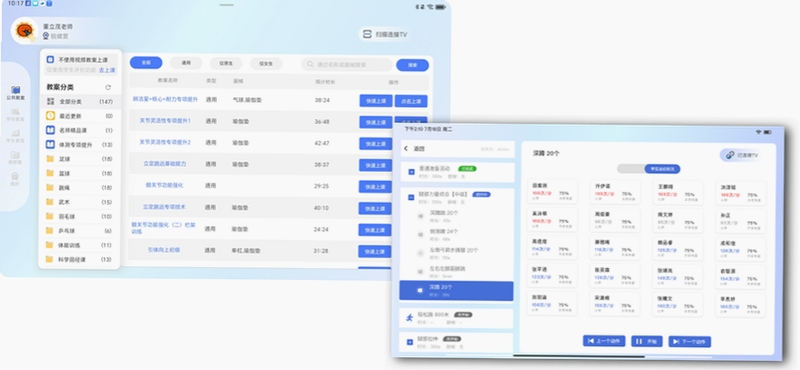
Task: Select the 名师精品课 category
Action: pyautogui.click(x=80, y=130)
